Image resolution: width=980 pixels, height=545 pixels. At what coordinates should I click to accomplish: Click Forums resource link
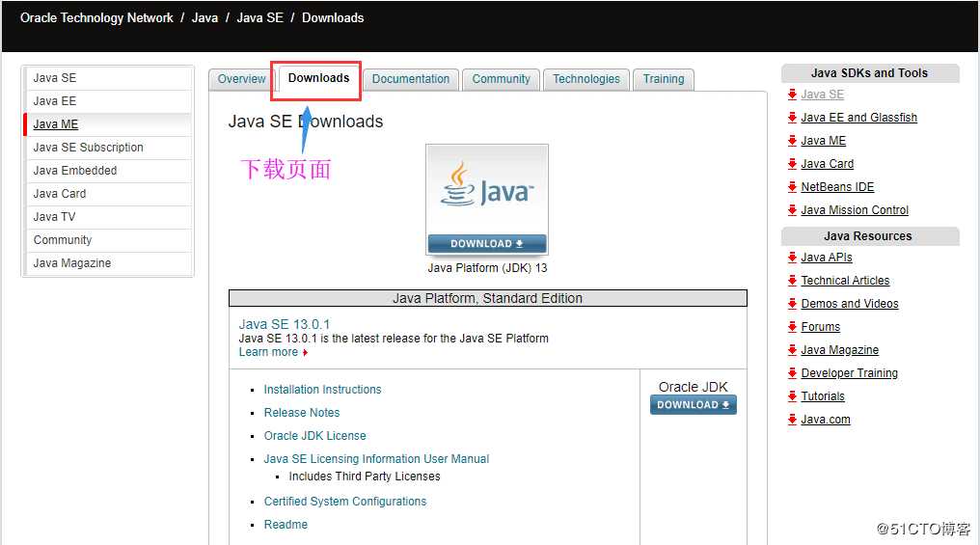(821, 326)
